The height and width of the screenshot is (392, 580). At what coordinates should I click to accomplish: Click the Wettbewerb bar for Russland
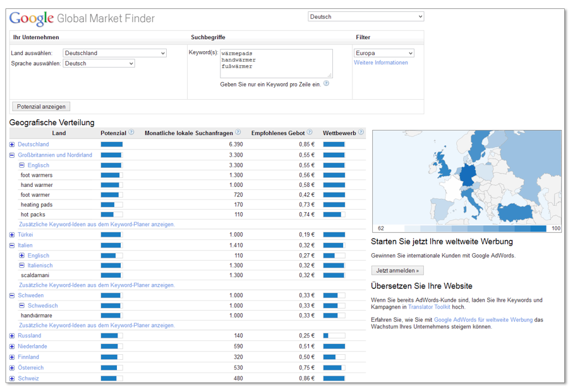pyautogui.click(x=334, y=336)
